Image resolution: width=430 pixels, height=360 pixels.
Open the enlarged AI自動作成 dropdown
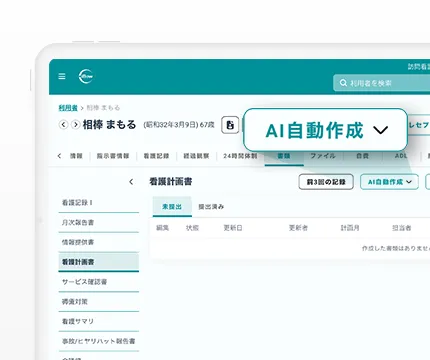point(326,130)
